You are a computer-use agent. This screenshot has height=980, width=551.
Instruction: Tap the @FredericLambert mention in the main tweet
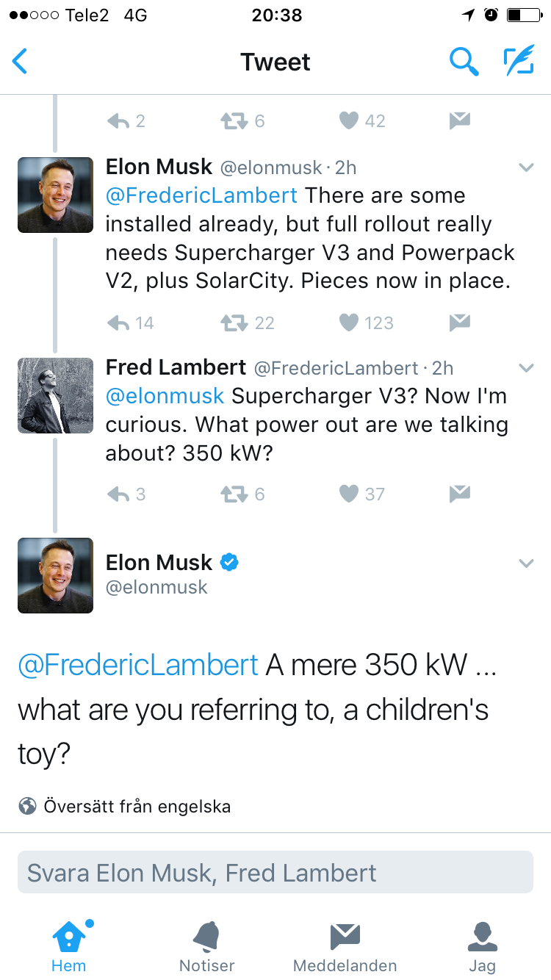pyautogui.click(x=138, y=665)
